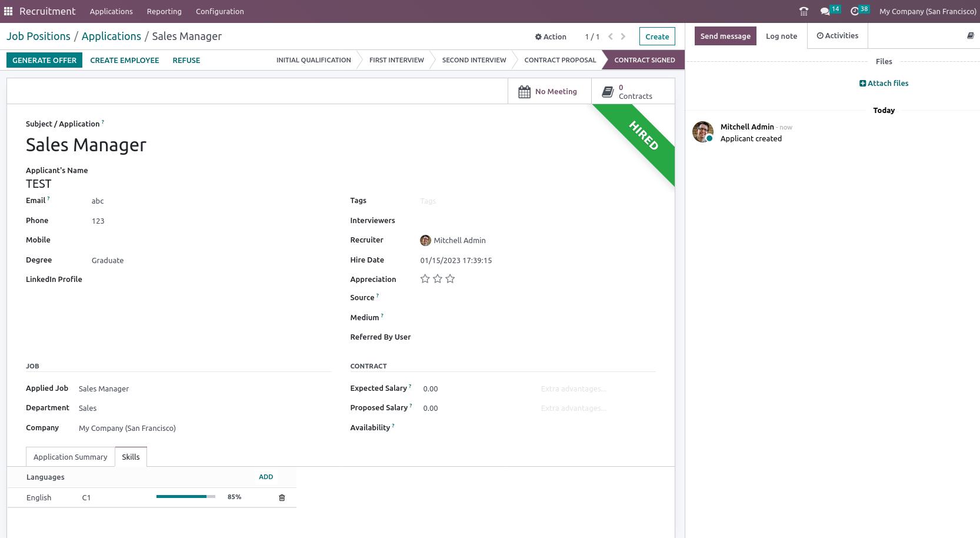
Task: Click the Mitchell Admin author name in chatter
Action: [747, 127]
